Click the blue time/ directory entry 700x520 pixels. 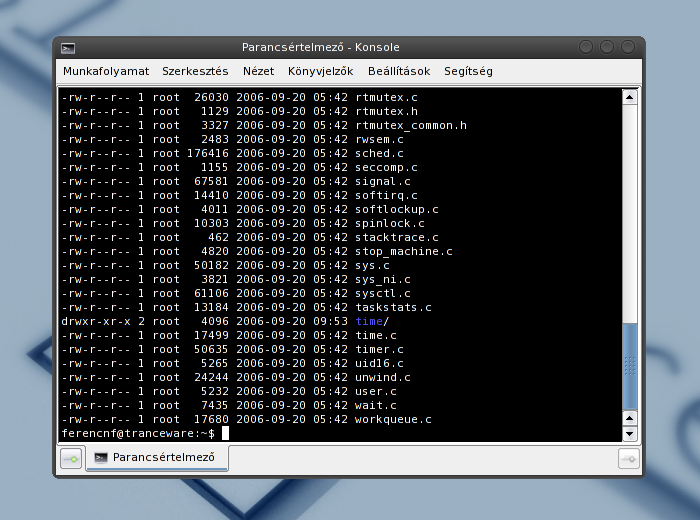372,321
